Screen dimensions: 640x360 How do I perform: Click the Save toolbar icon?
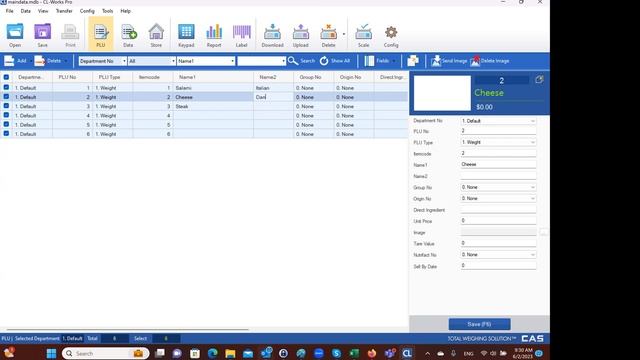[42, 35]
